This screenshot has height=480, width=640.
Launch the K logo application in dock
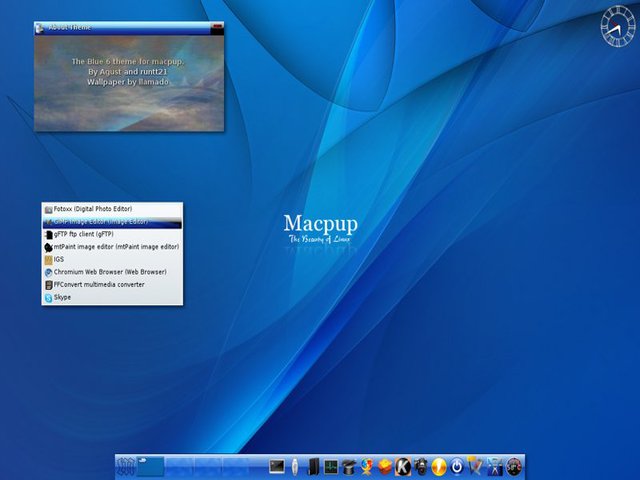pyautogui.click(x=403, y=467)
